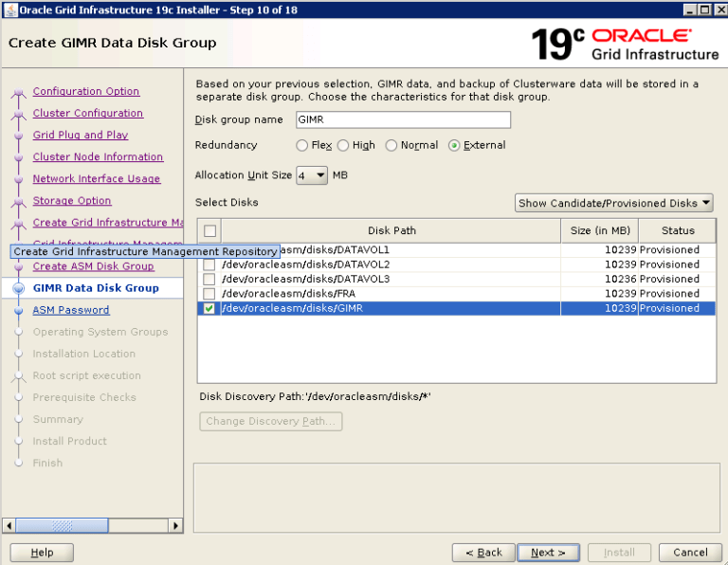
Task: Go to Create ASM Disk Group step
Action: pyautogui.click(x=93, y=266)
